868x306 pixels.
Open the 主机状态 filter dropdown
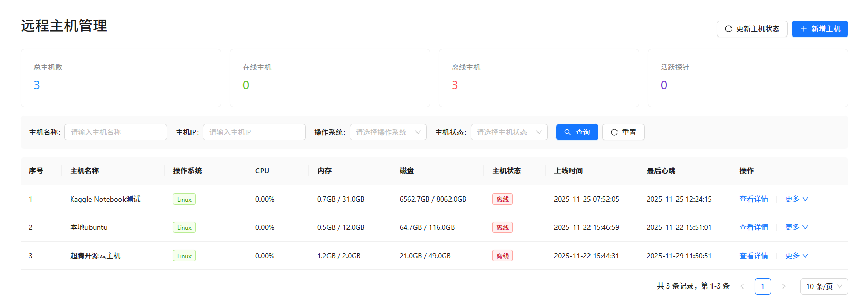pyautogui.click(x=509, y=132)
